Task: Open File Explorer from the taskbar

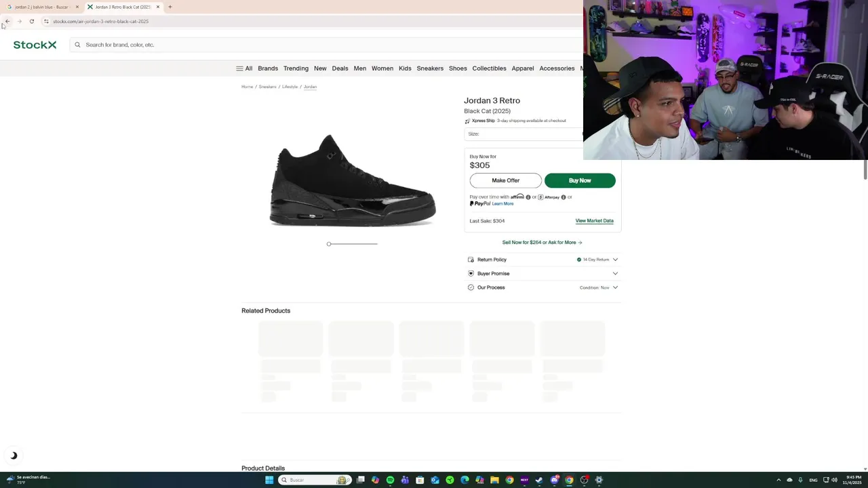Action: tap(494, 480)
